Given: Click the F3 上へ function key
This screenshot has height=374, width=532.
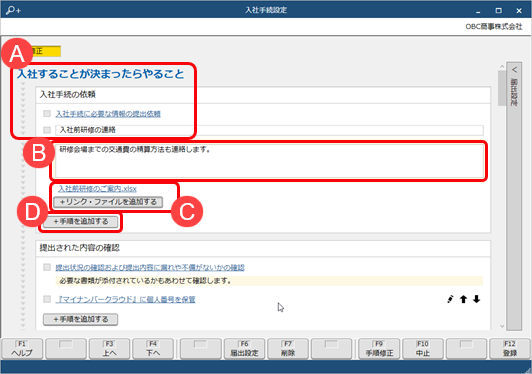Looking at the screenshot, I should tap(109, 349).
